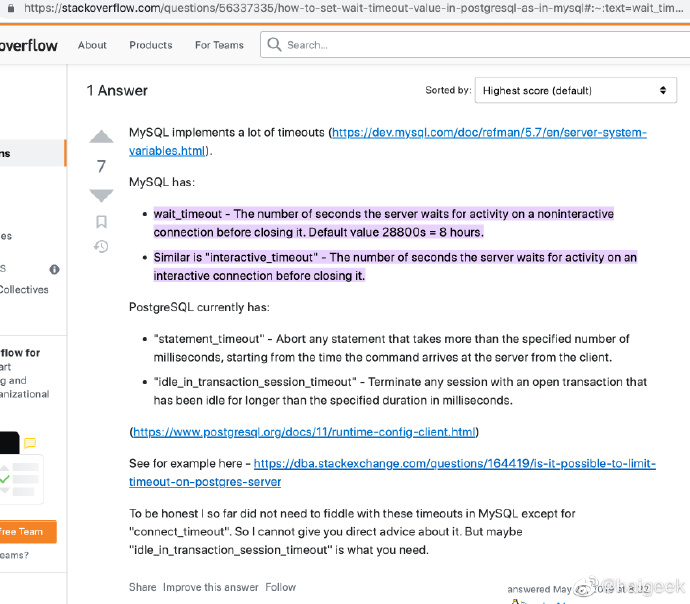This screenshot has height=604, width=690.
Task: Click the 'PostgreSQL currently has:' text
Action: (199, 307)
